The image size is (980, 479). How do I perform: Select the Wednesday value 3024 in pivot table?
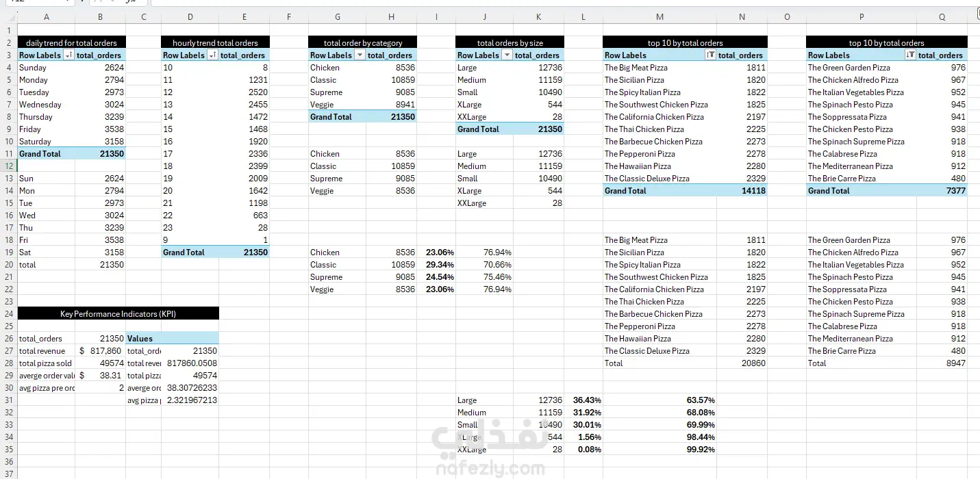point(101,105)
